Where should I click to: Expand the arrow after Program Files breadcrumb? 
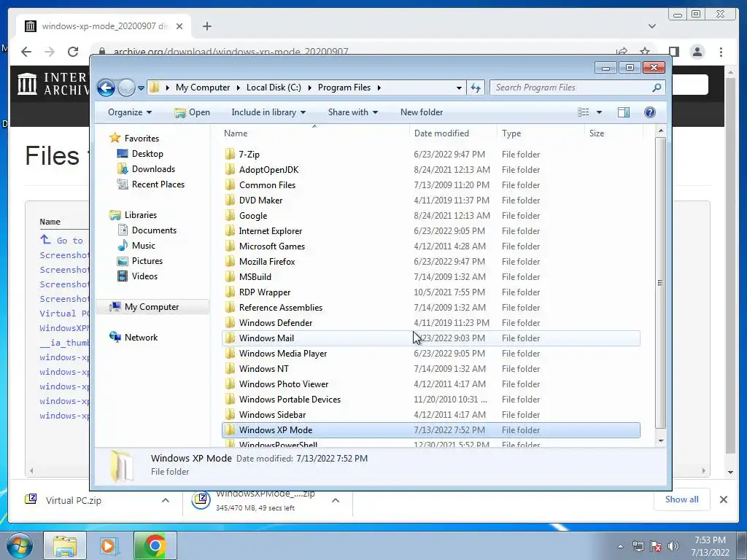tap(379, 87)
